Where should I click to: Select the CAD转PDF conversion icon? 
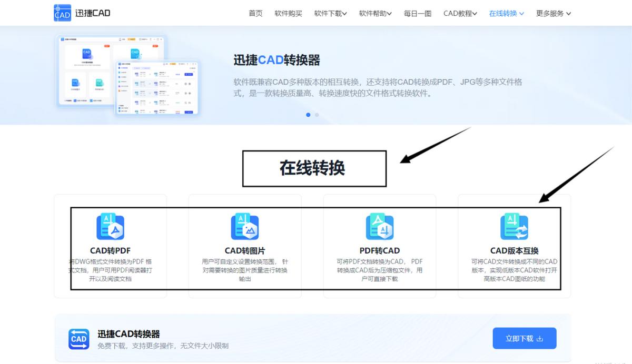pyautogui.click(x=110, y=225)
